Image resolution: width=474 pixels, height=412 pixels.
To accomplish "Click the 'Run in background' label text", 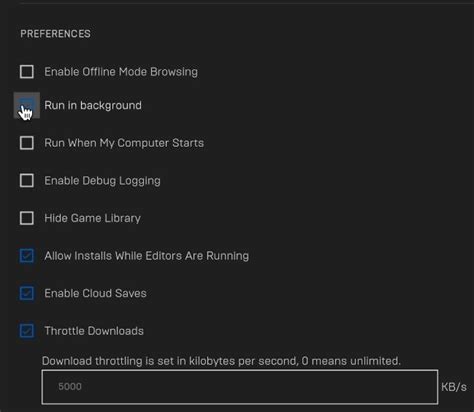I will (93, 106).
